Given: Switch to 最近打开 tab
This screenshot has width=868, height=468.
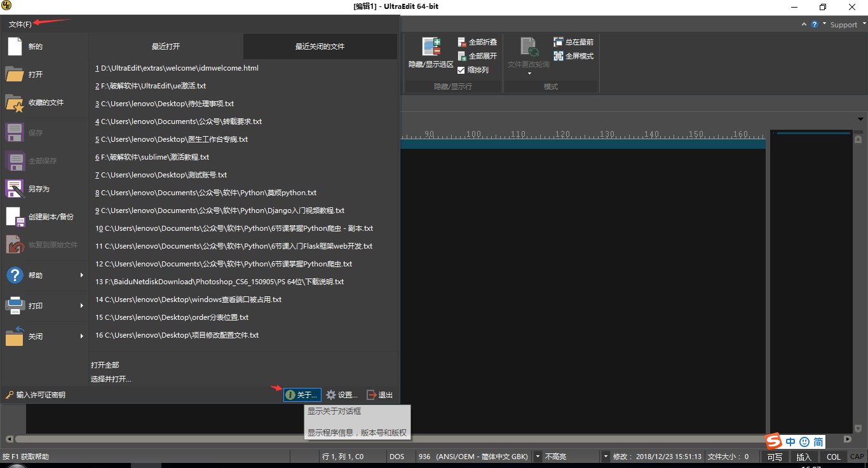Looking at the screenshot, I should tap(165, 46).
